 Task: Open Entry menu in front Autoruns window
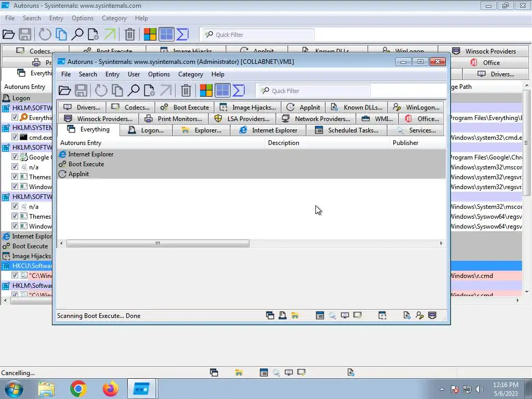click(112, 74)
